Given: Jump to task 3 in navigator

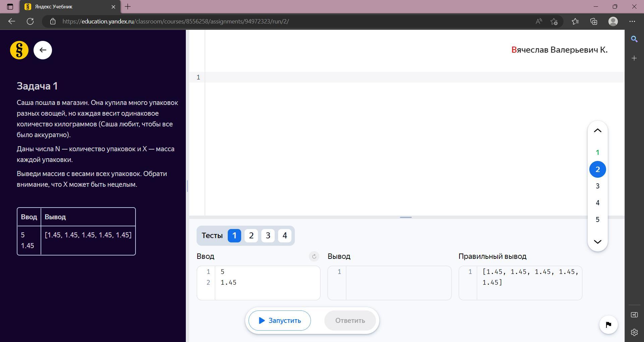Looking at the screenshot, I should [597, 186].
